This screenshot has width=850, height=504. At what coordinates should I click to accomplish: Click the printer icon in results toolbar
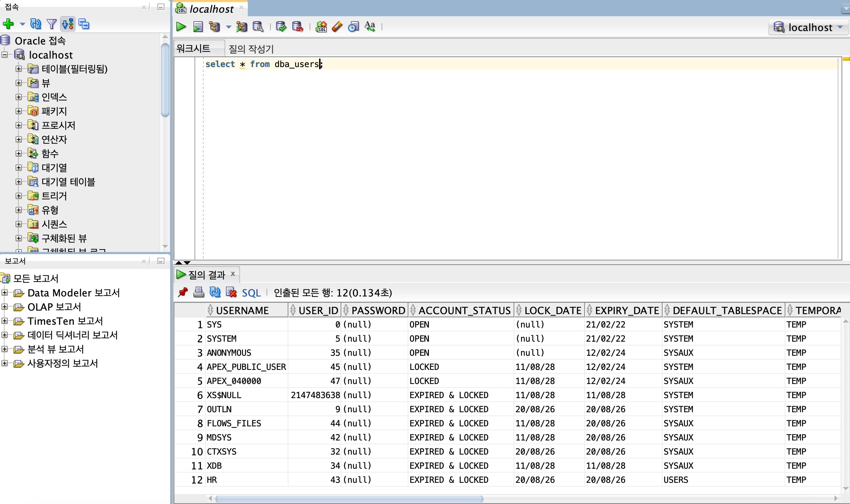[x=199, y=292]
